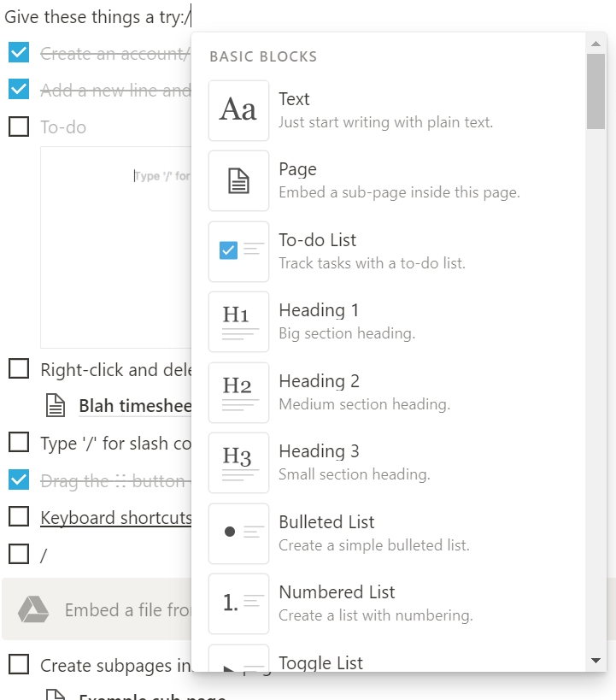Click the scroll up arrow in block menu
Image resolution: width=616 pixels, height=700 pixels.
coord(595,43)
